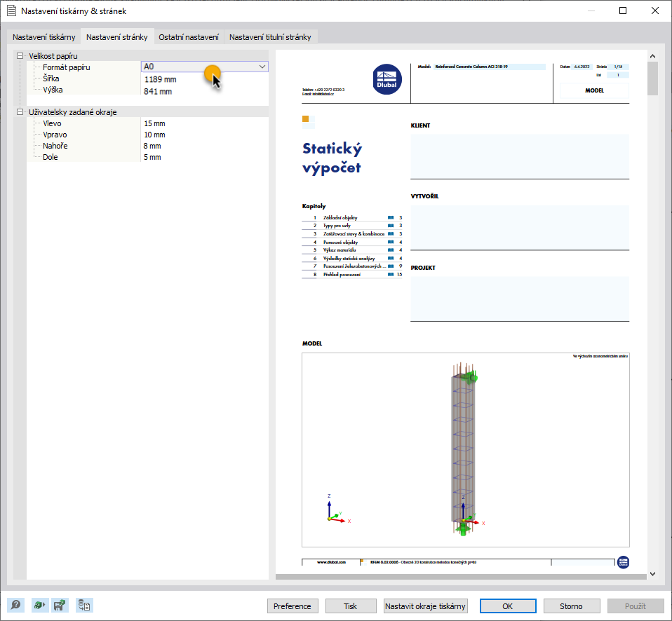Click the Statický výpočet title in preview
The height and width of the screenshot is (621, 672).
coord(332,158)
